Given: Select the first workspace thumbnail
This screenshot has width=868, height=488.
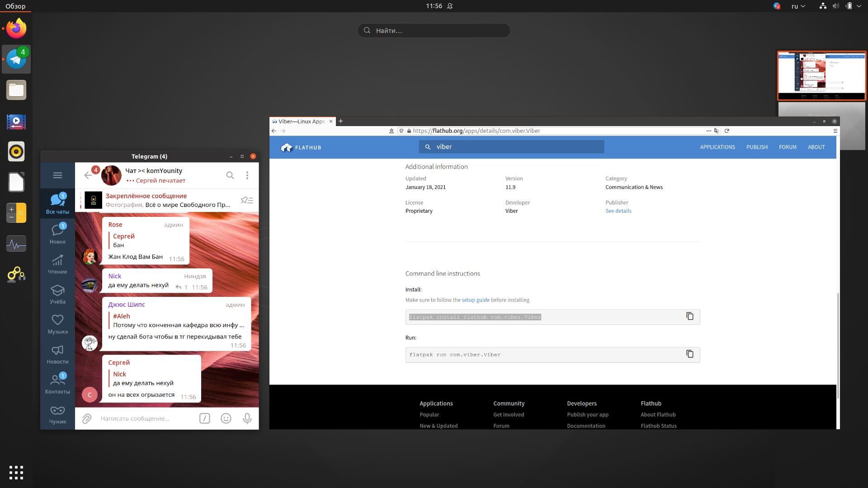Looking at the screenshot, I should coord(821,75).
